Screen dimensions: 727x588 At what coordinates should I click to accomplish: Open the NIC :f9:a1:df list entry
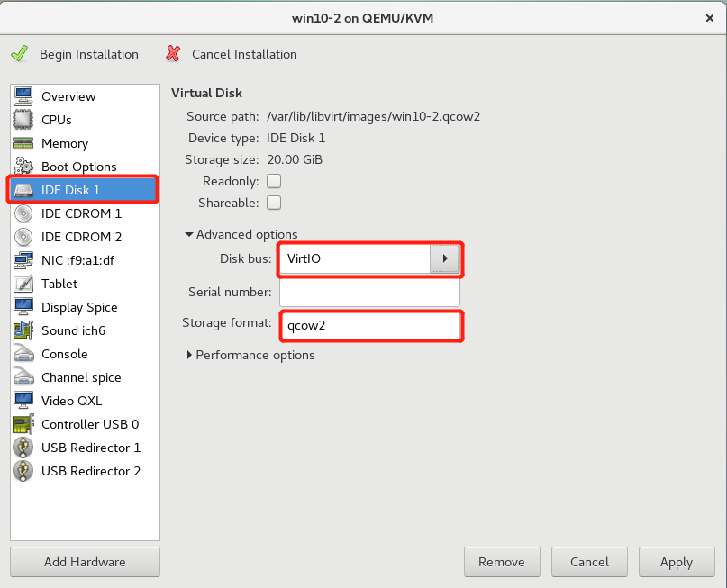[x=85, y=260]
